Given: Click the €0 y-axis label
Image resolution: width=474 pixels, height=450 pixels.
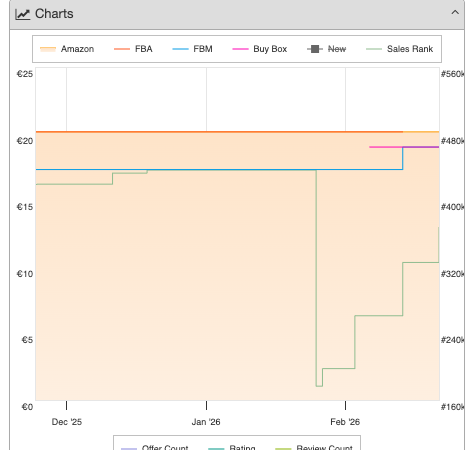Looking at the screenshot, I should pyautogui.click(x=27, y=407).
